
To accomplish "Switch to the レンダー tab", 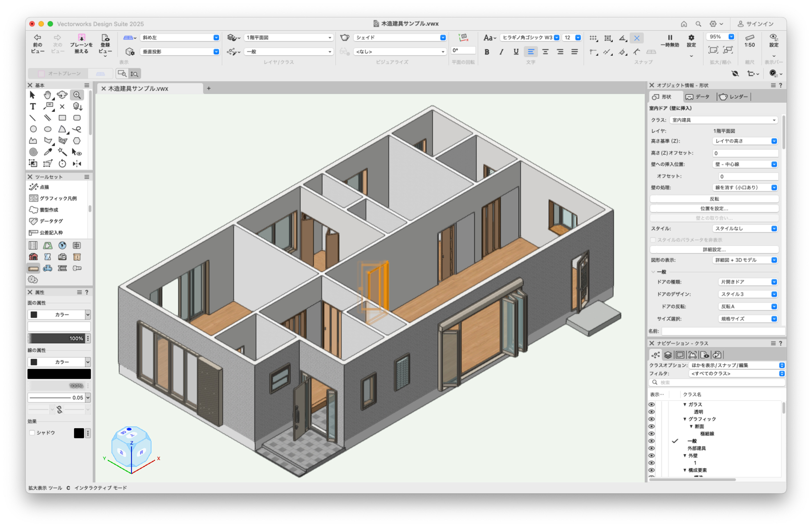I will pos(734,97).
